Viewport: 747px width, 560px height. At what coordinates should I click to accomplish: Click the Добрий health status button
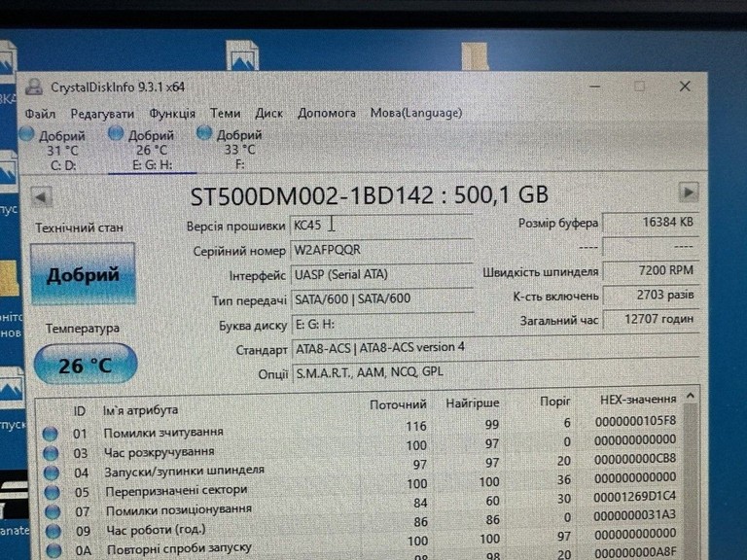coord(83,274)
